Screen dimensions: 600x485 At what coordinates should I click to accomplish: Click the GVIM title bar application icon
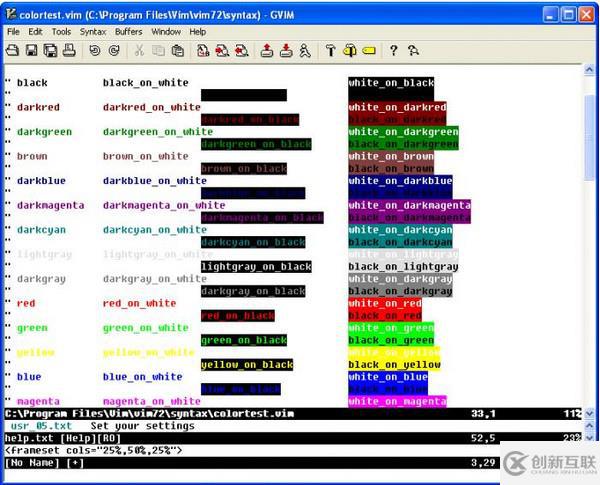(11, 15)
